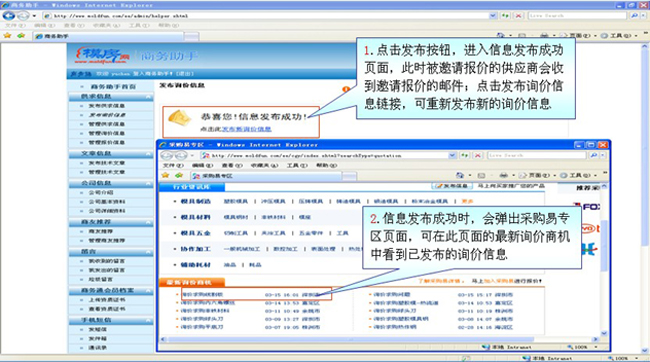Open 公司介绍 in sidebar
The image size is (650, 362).
(x=101, y=192)
